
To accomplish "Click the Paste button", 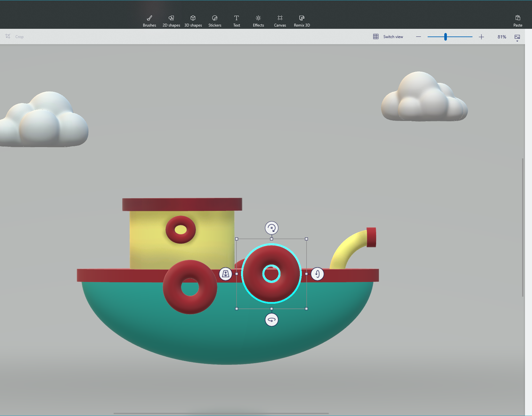I will (518, 21).
